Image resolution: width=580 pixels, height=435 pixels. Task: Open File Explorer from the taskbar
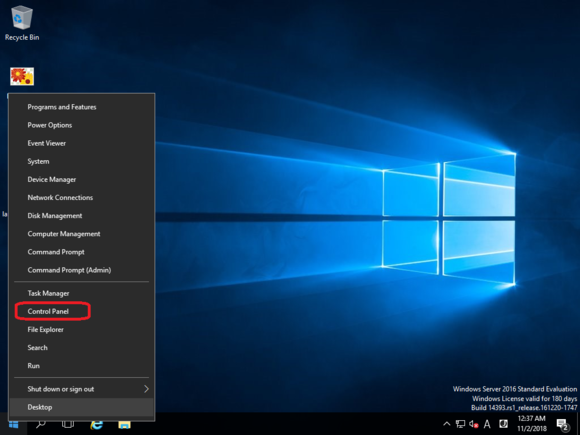[124, 424]
